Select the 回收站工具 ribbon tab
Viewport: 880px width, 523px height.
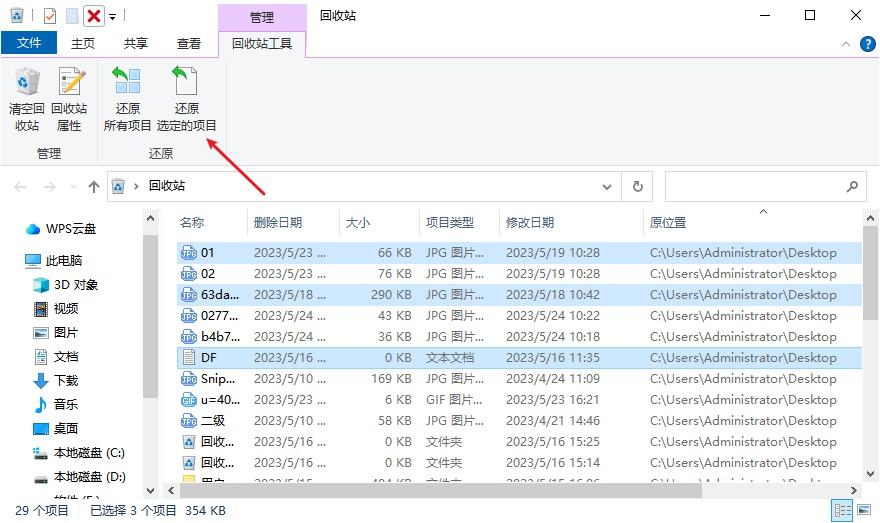pos(262,43)
